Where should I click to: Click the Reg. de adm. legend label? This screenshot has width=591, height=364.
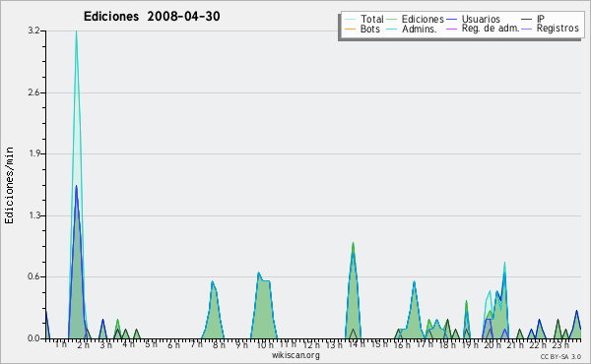pyautogui.click(x=491, y=29)
